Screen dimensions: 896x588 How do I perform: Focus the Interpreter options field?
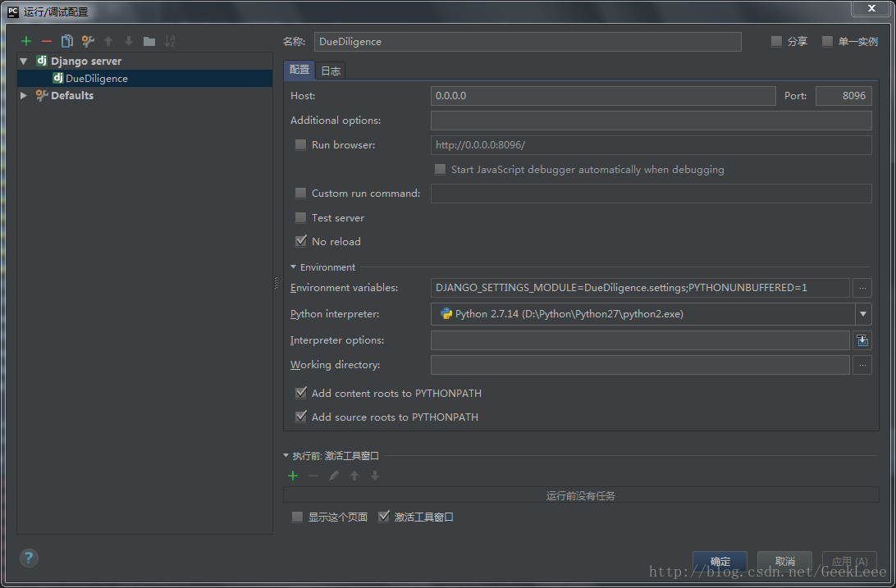640,340
